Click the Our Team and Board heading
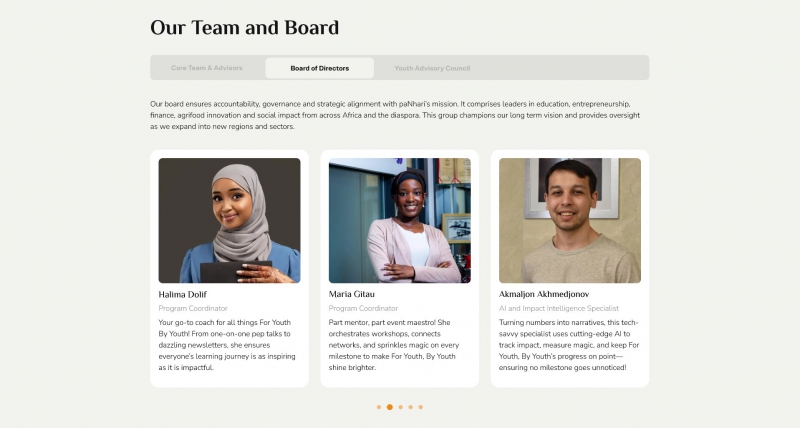Screen dimensions: 800x428 [244, 28]
